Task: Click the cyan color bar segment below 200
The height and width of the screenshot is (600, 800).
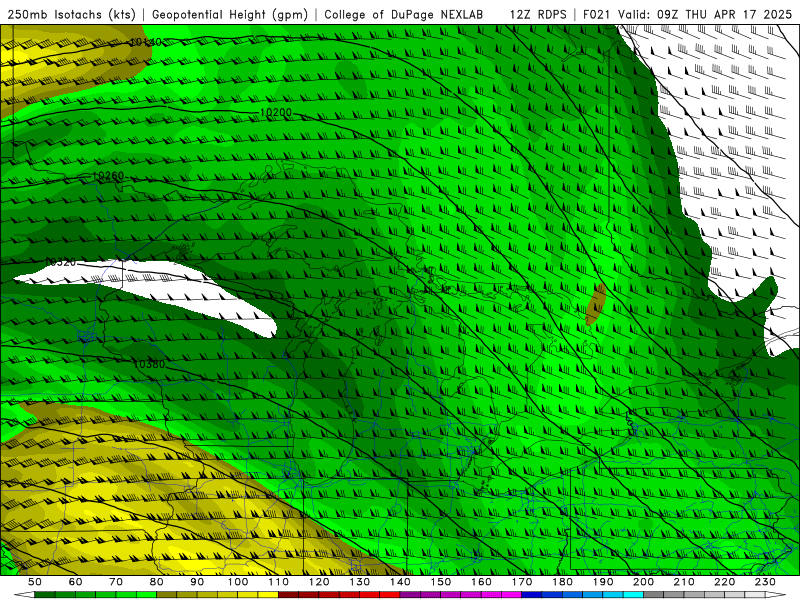Action: pyautogui.click(x=633, y=595)
